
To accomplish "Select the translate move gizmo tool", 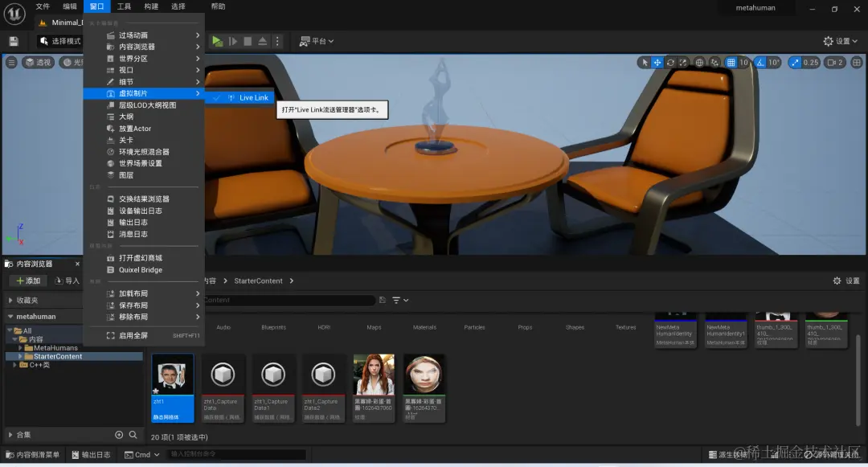I will [x=657, y=63].
